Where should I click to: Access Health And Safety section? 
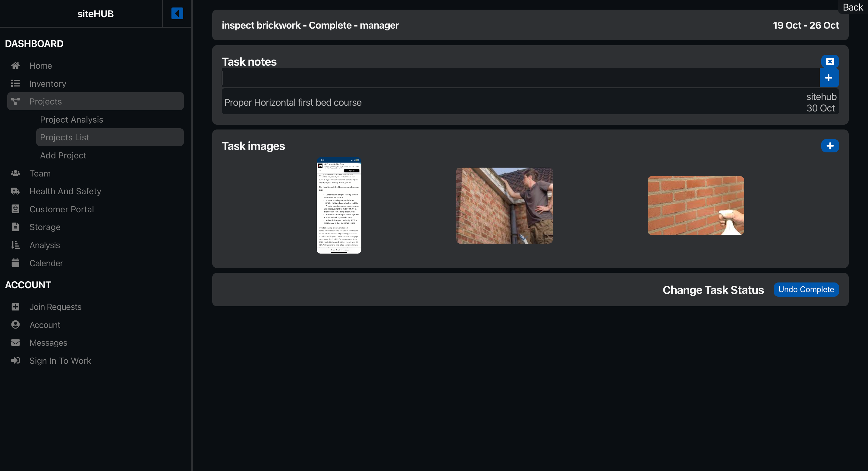click(66, 191)
